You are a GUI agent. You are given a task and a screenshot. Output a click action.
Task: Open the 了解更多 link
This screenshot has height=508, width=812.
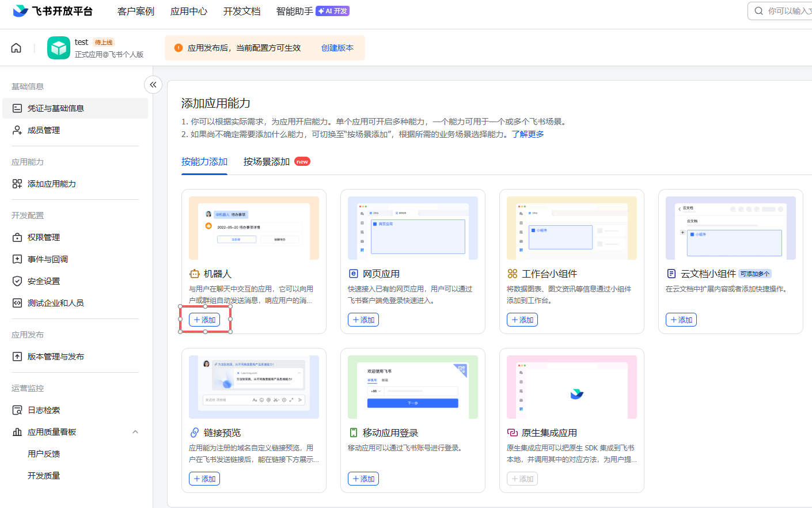[x=528, y=134]
